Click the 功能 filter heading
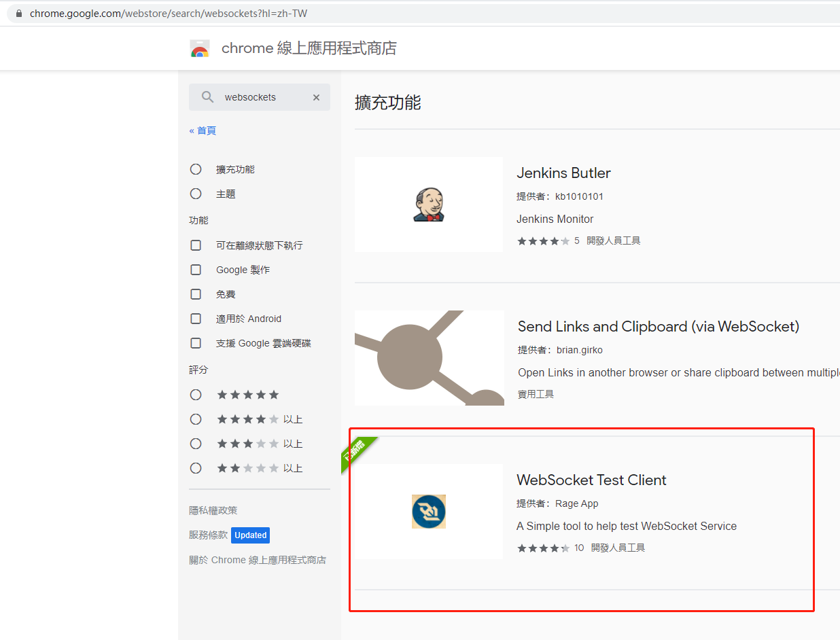 pyautogui.click(x=198, y=220)
